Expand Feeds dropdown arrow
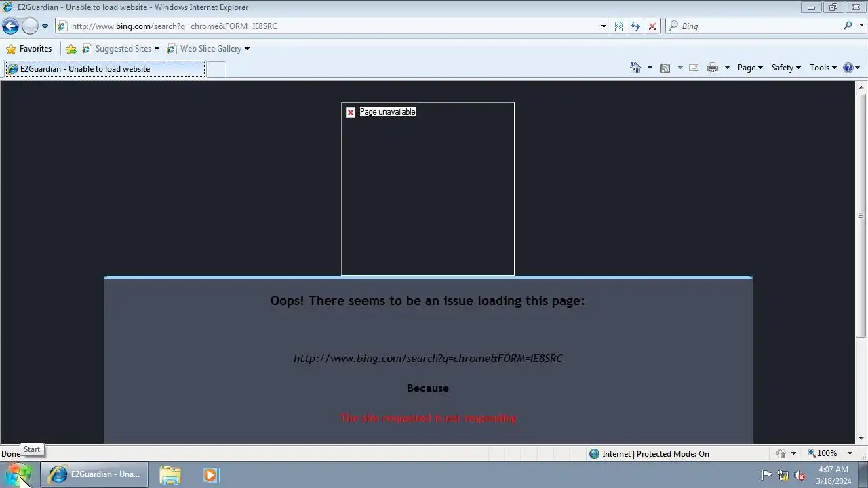 (680, 68)
